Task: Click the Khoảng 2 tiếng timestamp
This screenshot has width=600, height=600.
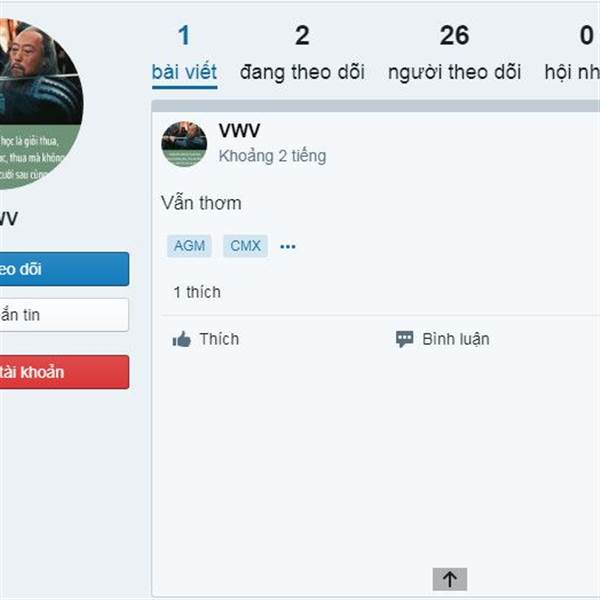Action: [272, 156]
